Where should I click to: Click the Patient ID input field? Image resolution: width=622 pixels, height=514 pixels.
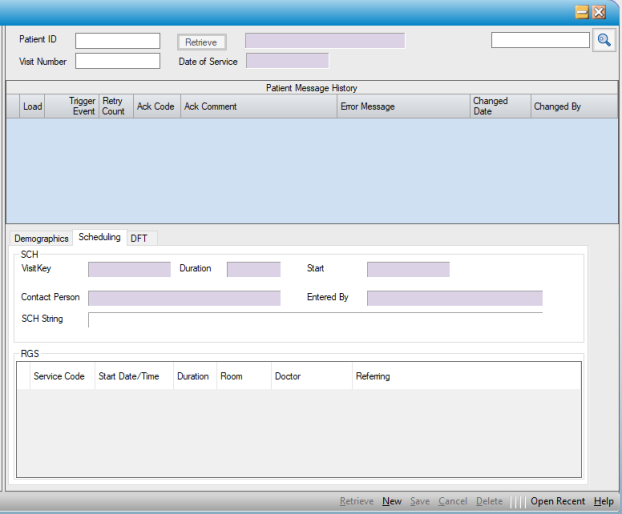point(117,41)
